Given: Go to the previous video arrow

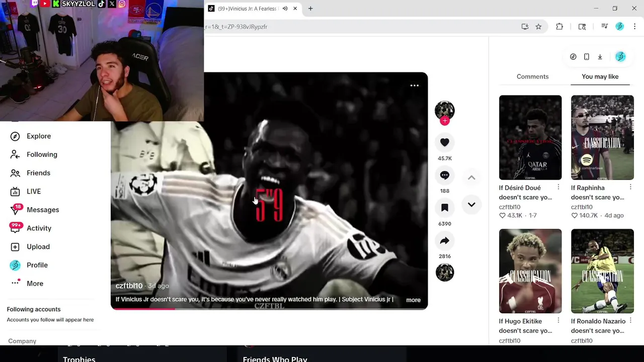Looking at the screenshot, I should (471, 177).
